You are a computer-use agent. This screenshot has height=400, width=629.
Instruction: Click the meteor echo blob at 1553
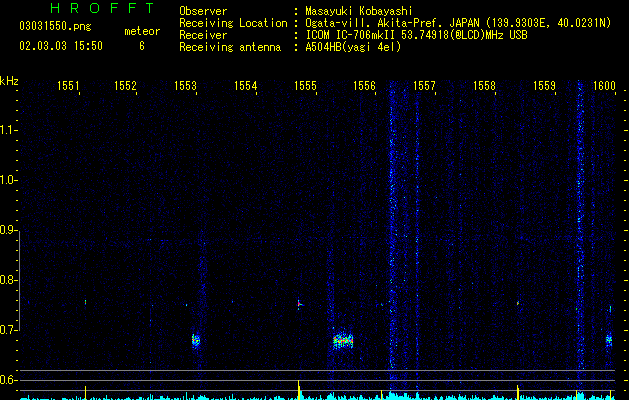coord(196,341)
